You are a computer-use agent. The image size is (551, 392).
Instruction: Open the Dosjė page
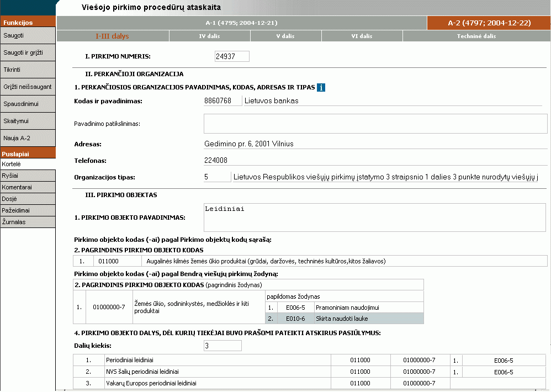(x=28, y=199)
